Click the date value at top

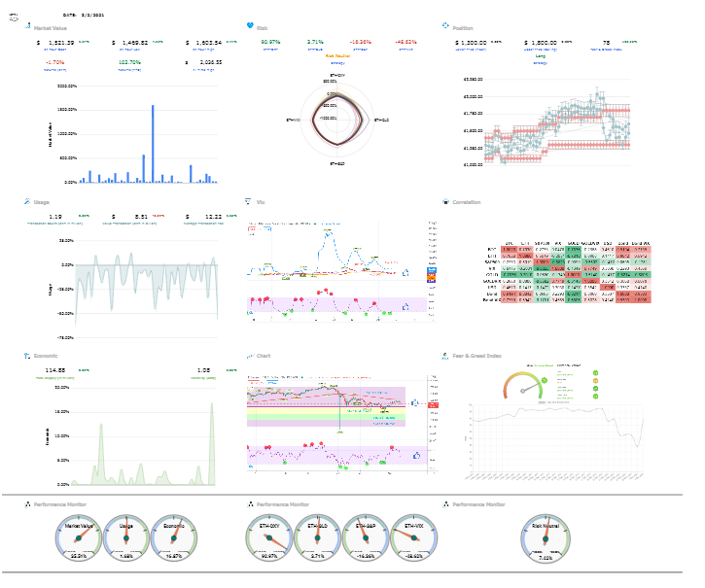click(92, 15)
